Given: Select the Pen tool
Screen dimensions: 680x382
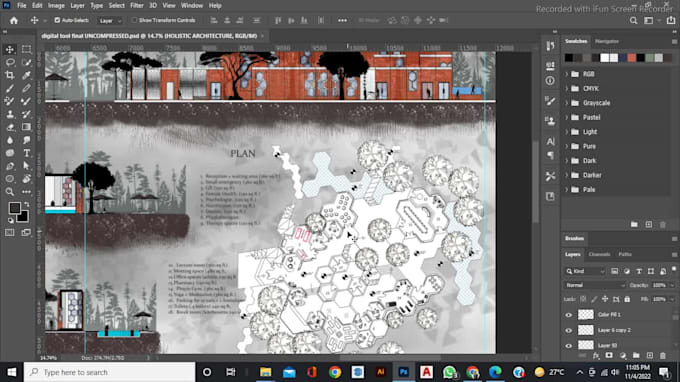Looking at the screenshot, I should click(x=10, y=166).
